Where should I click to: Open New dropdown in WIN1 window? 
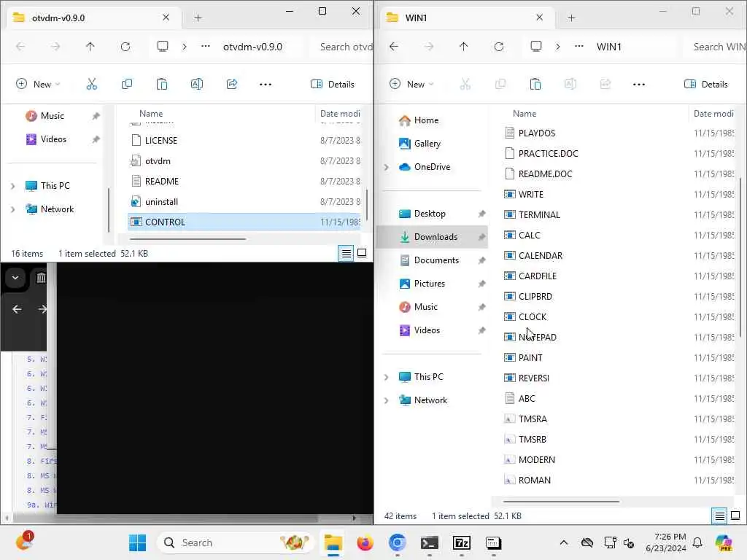pyautogui.click(x=412, y=85)
